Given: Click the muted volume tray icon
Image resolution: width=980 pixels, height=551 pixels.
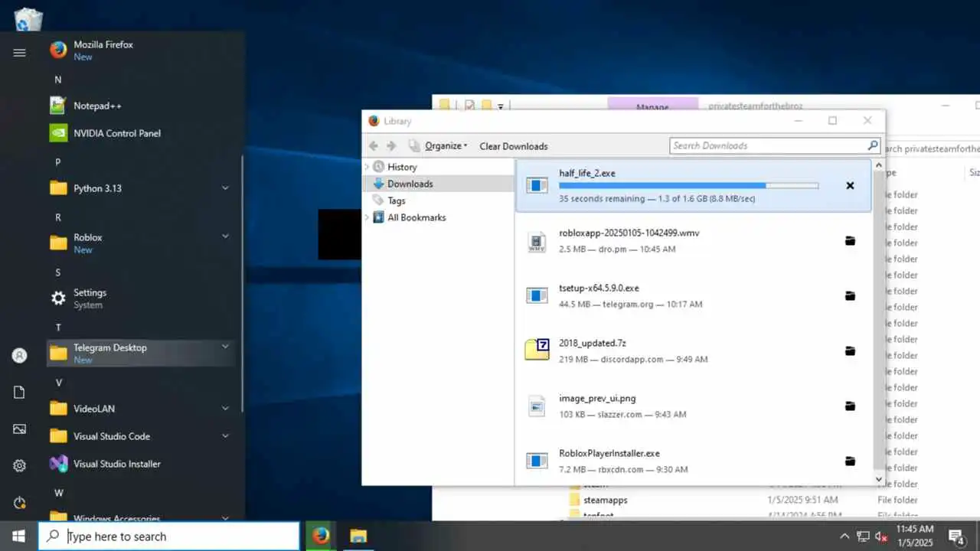Looking at the screenshot, I should [x=881, y=536].
